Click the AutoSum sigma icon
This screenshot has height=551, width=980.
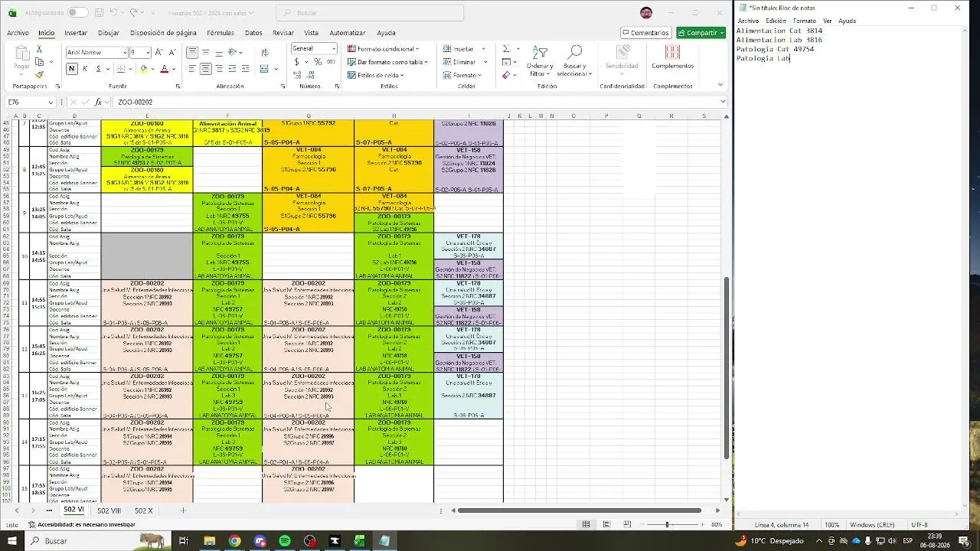point(506,49)
